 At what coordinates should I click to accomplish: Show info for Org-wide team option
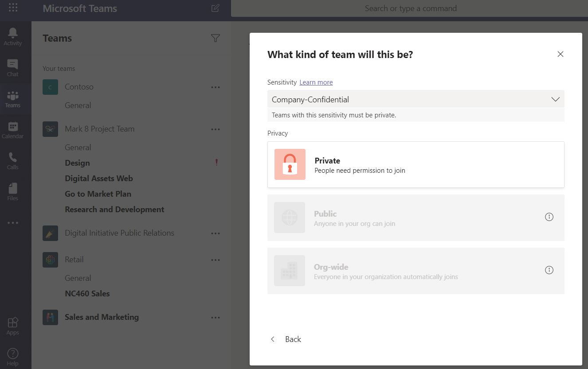coord(549,270)
